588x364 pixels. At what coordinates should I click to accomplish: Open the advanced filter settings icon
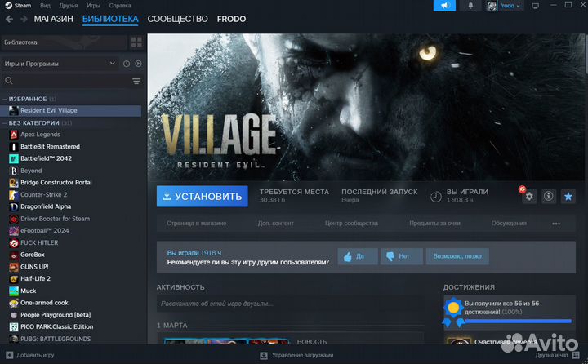(x=136, y=81)
